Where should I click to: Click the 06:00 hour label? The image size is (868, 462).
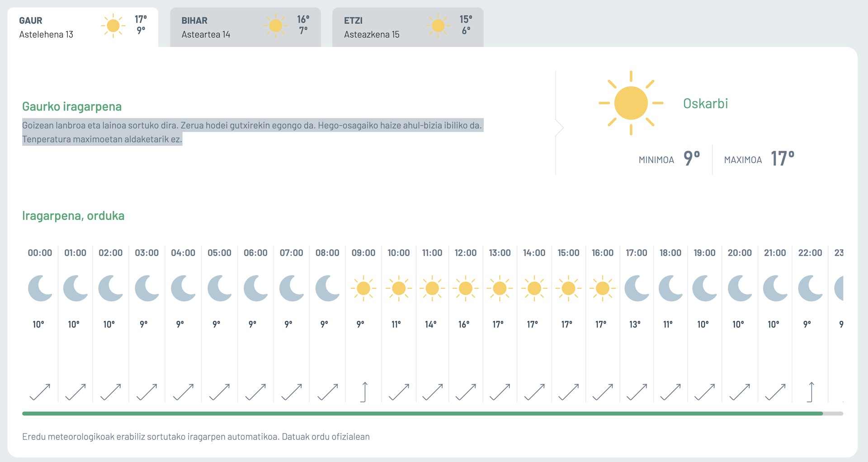255,253
